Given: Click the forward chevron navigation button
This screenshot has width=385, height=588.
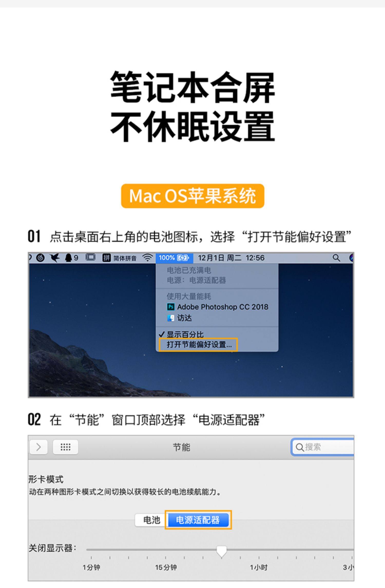Looking at the screenshot, I should (x=38, y=447).
